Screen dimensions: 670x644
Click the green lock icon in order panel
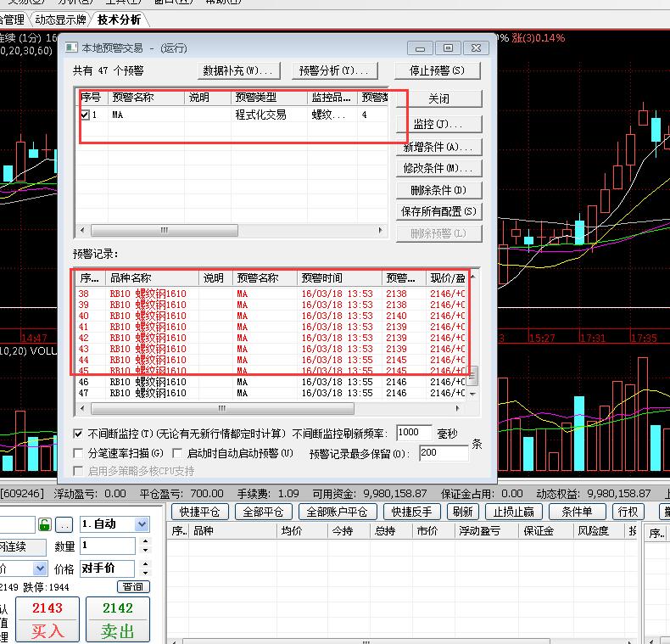click(45, 524)
